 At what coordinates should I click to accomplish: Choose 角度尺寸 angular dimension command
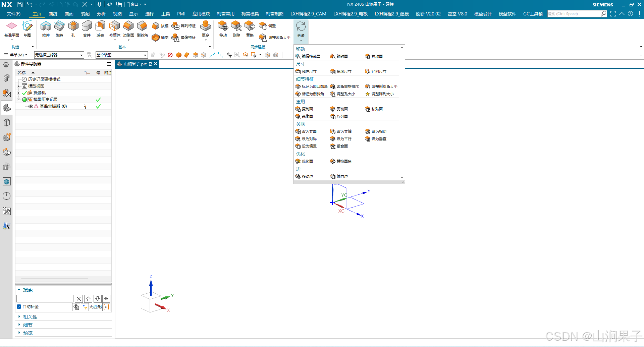[x=341, y=71]
